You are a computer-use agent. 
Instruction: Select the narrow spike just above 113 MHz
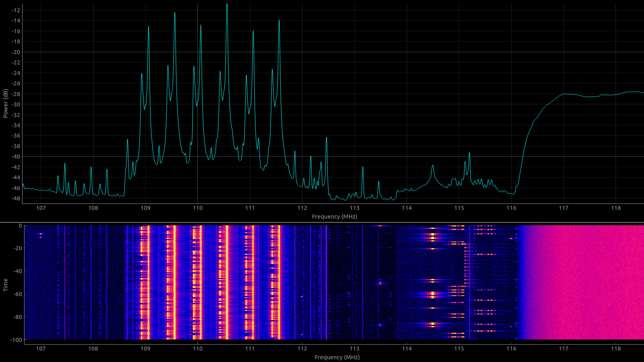[362, 167]
